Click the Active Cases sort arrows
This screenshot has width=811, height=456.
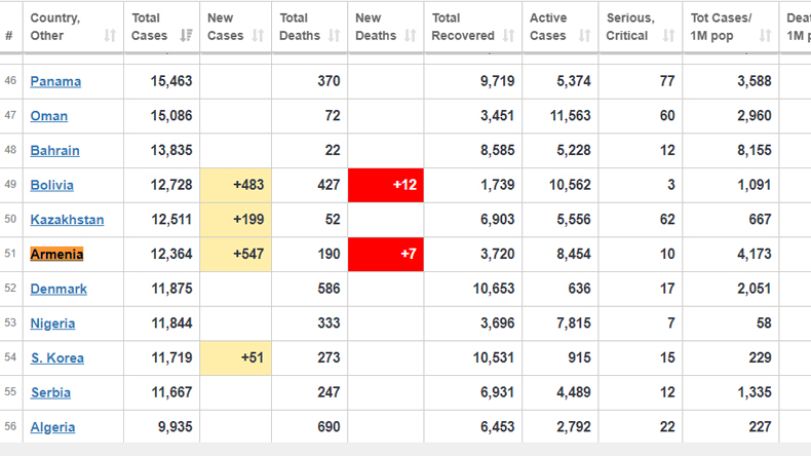(584, 36)
